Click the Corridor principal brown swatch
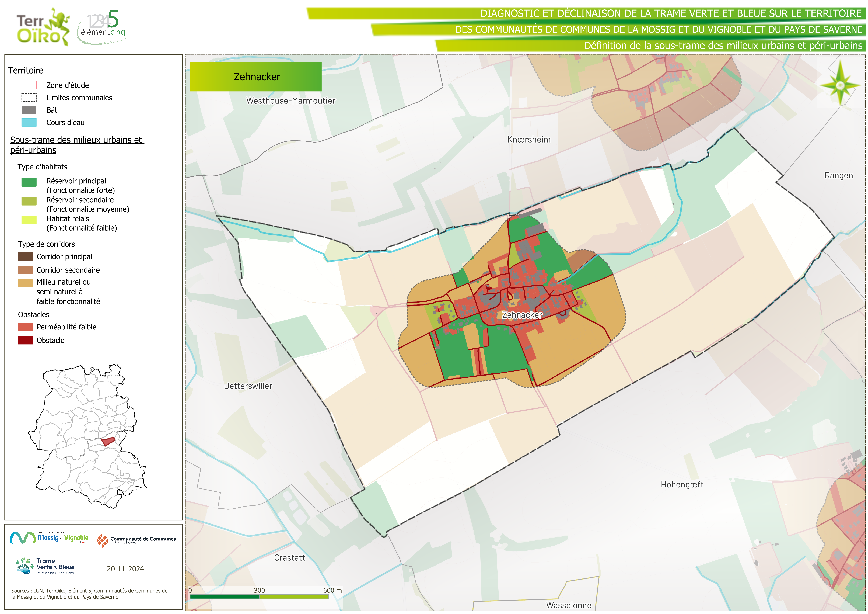Image resolution: width=868 pixels, height=614 pixels. tap(25, 256)
